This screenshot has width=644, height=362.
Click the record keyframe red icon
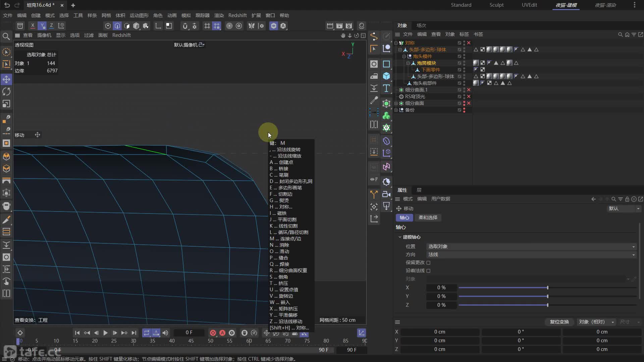click(213, 333)
